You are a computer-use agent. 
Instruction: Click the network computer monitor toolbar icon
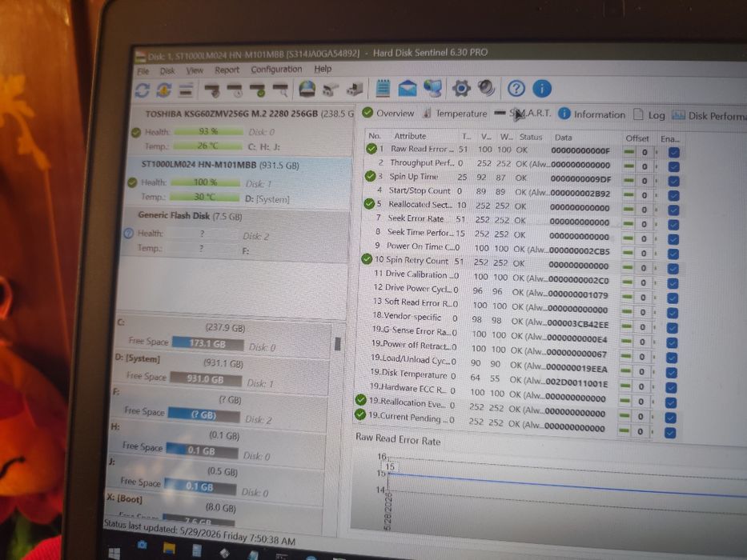(x=432, y=88)
